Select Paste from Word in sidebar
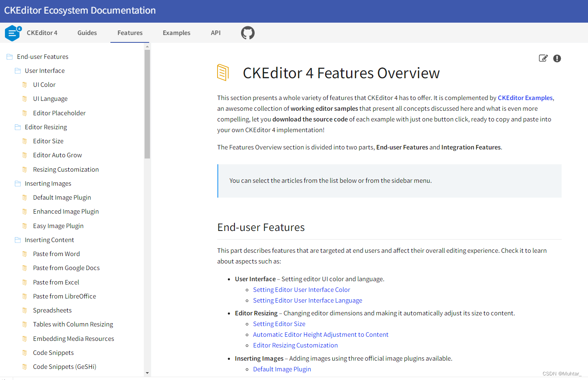 [56, 254]
